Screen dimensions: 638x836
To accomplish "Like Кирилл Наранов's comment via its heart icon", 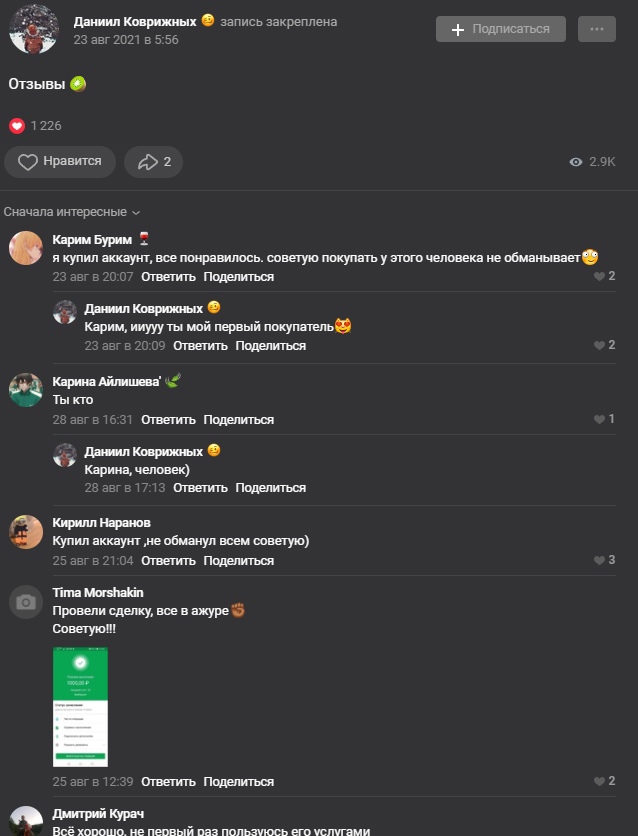I will pyautogui.click(x=599, y=560).
